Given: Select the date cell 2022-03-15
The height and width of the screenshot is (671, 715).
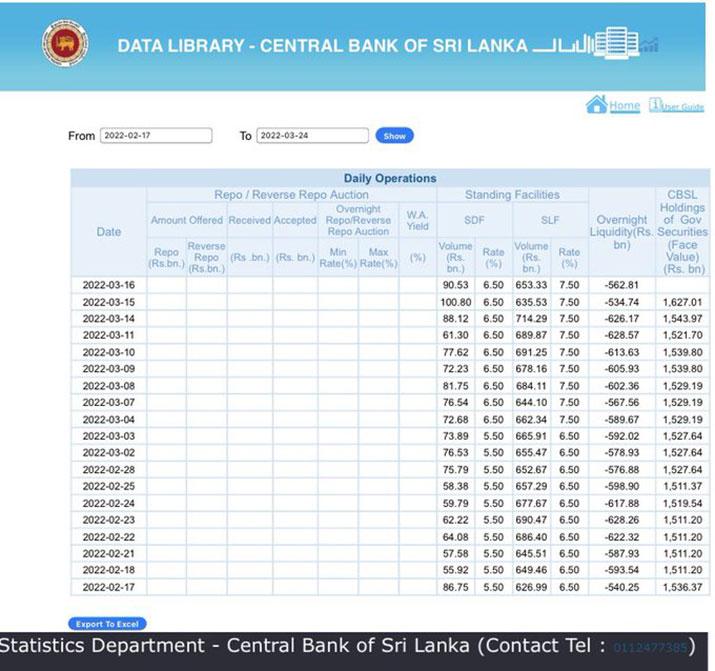Looking at the screenshot, I should click(x=109, y=302).
